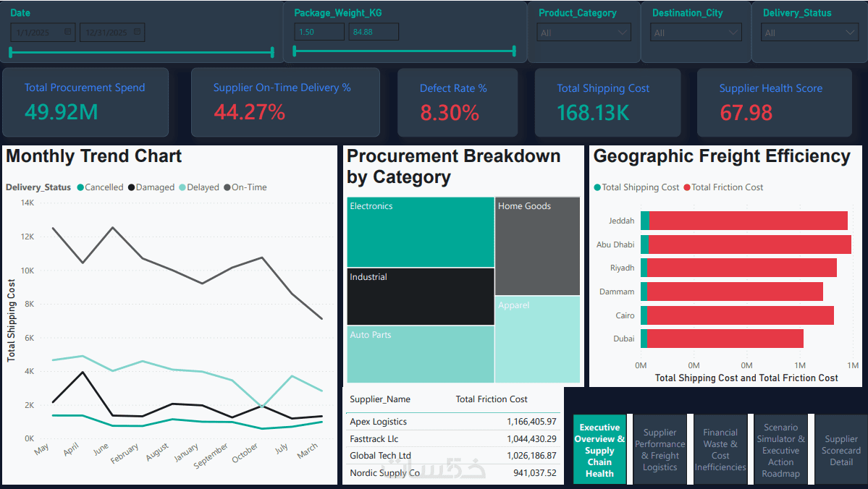Click the Total Friction Cost legend dot
868x489 pixels.
pos(687,187)
